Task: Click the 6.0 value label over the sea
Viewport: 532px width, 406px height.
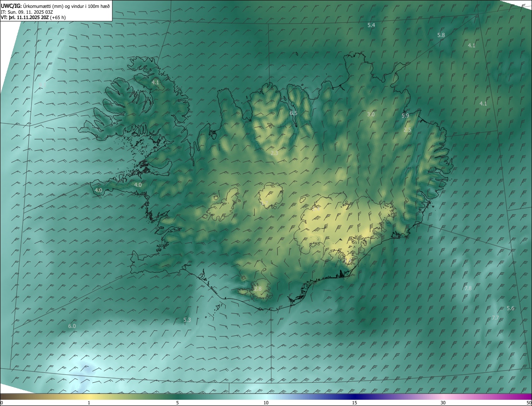Action: pos(72,326)
